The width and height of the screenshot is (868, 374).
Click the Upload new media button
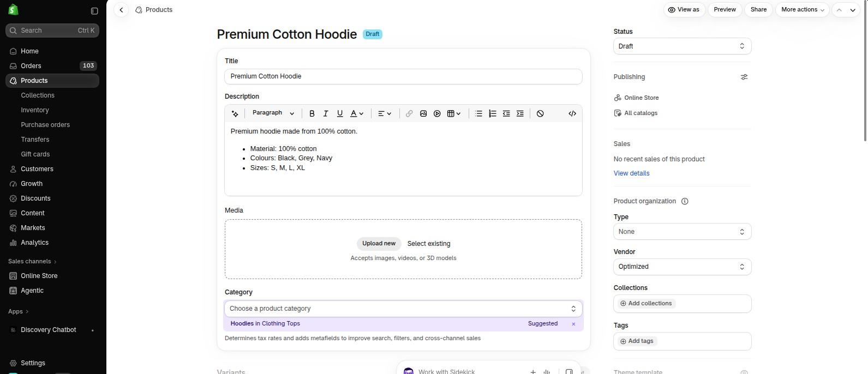coord(379,244)
